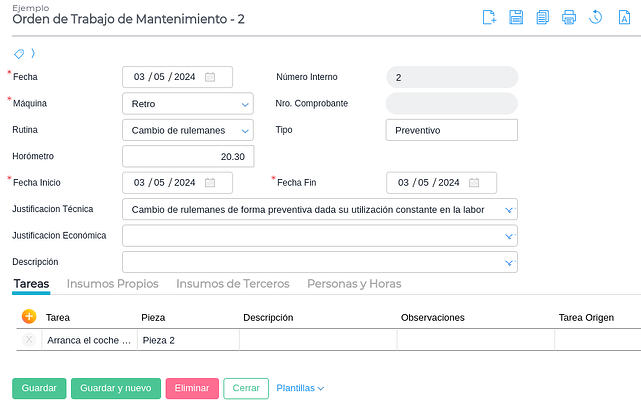Viewport: 641px width, 411px height.
Task: Click the print icon
Action: [568, 17]
